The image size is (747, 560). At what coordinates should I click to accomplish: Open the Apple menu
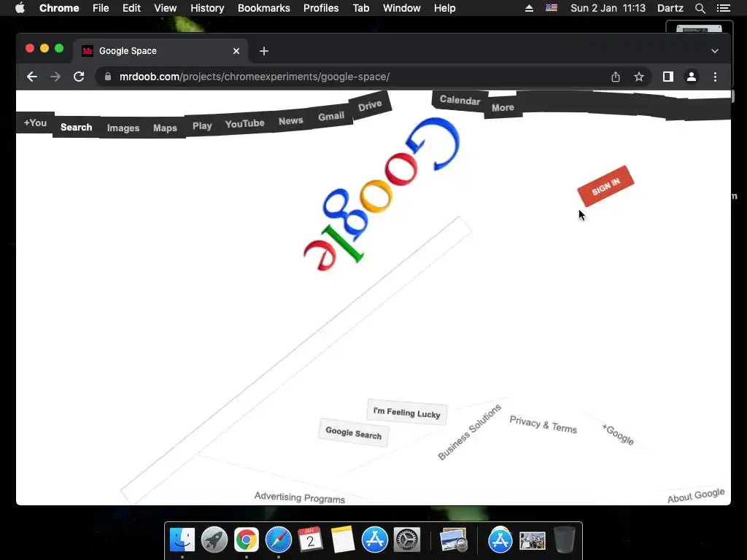(20, 8)
